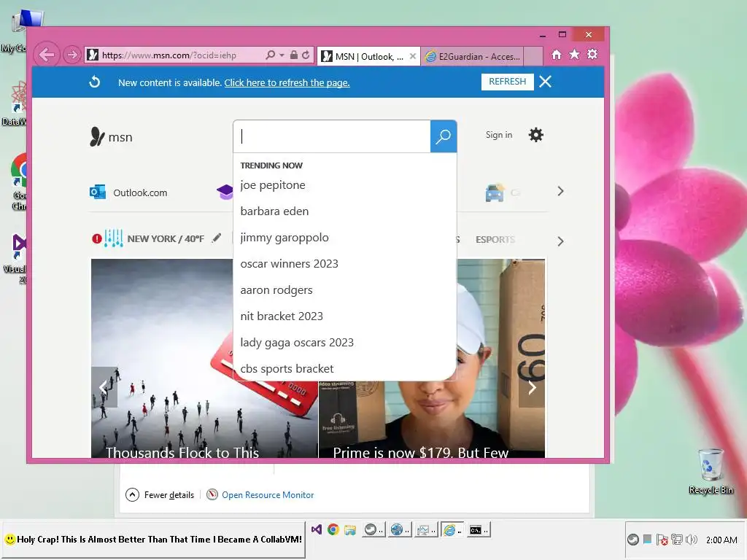
Task: Click the purple graduation cap shortcut icon
Action: coord(225,192)
